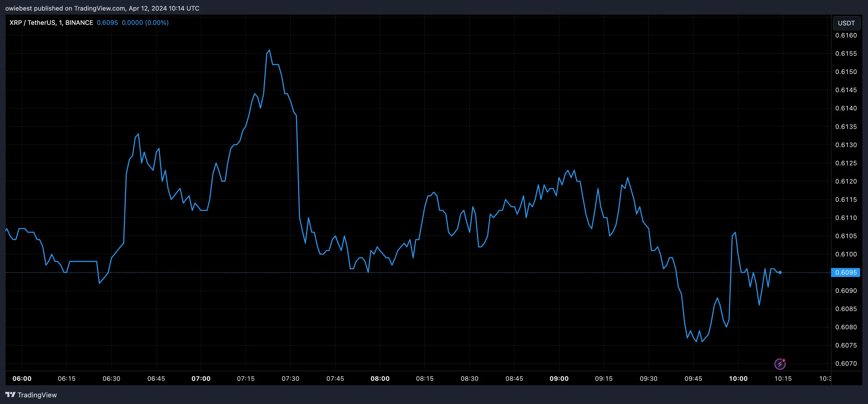This screenshot has height=404, width=868.
Task: Click the blue 0.6095 last price readout
Action: [108, 22]
